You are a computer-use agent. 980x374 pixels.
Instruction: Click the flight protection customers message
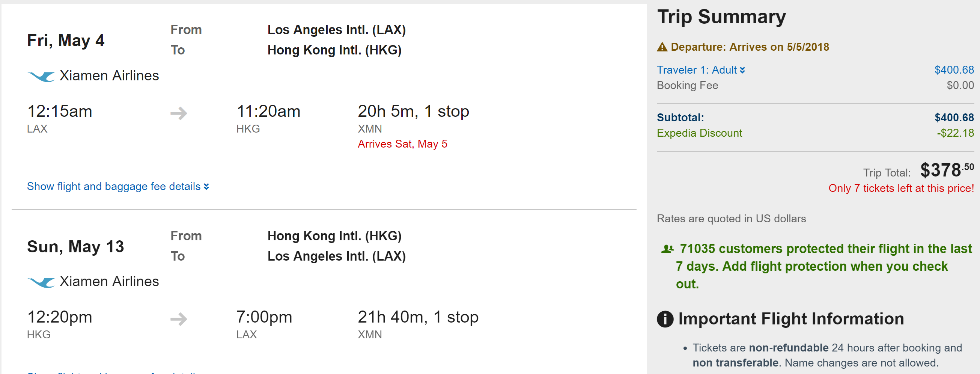[x=818, y=266]
